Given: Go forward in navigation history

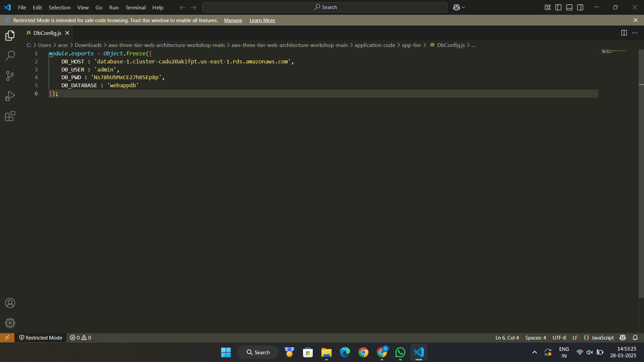Looking at the screenshot, I should coord(193,7).
